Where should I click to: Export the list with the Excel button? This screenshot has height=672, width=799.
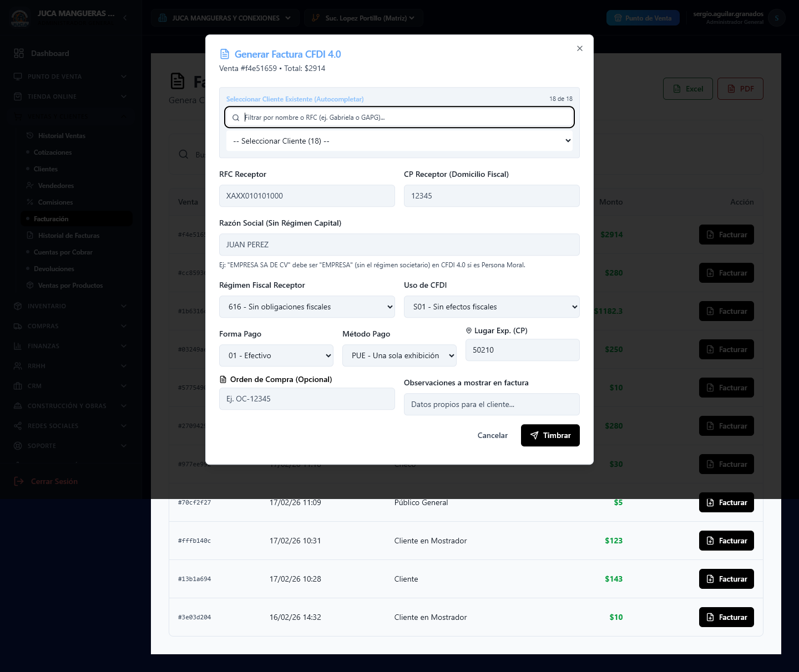tap(688, 89)
